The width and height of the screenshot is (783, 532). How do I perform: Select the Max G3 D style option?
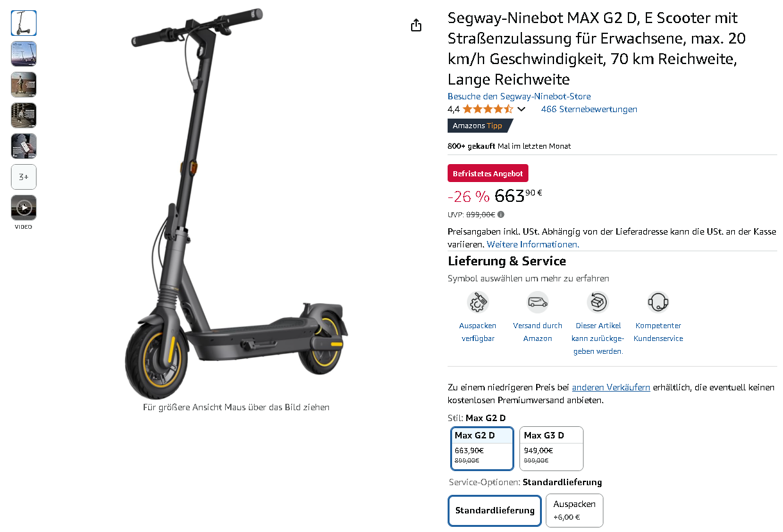tap(551, 449)
